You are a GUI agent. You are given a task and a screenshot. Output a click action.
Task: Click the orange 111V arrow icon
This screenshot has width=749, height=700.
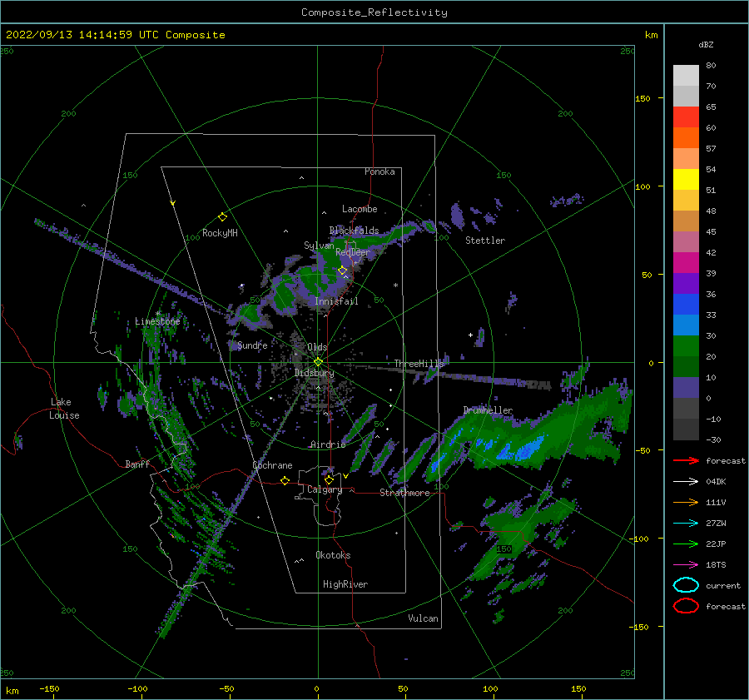(686, 502)
